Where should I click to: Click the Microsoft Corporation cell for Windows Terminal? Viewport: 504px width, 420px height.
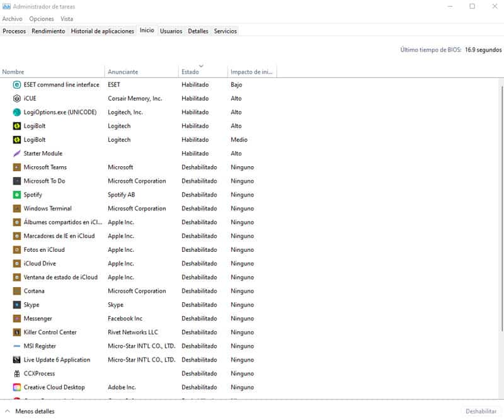[137, 208]
